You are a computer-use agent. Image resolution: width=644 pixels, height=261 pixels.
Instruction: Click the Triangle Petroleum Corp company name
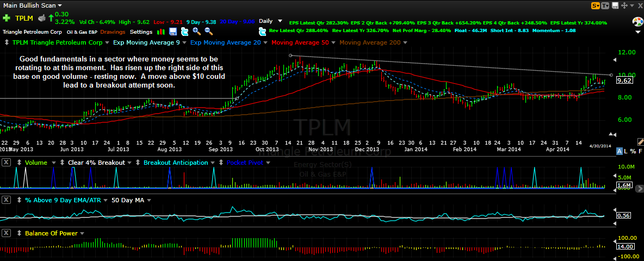point(32,32)
